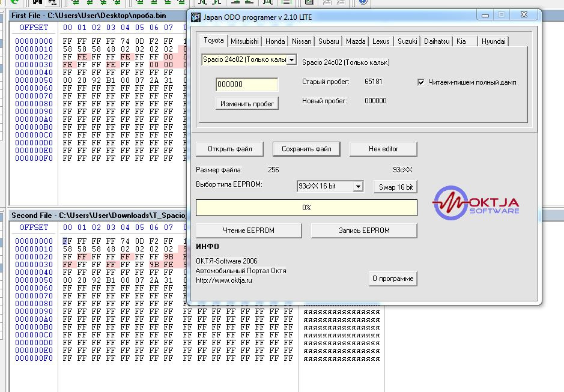
Task: Toggle the 'Читаем-пишем полный дамп' checkbox
Action: [421, 82]
